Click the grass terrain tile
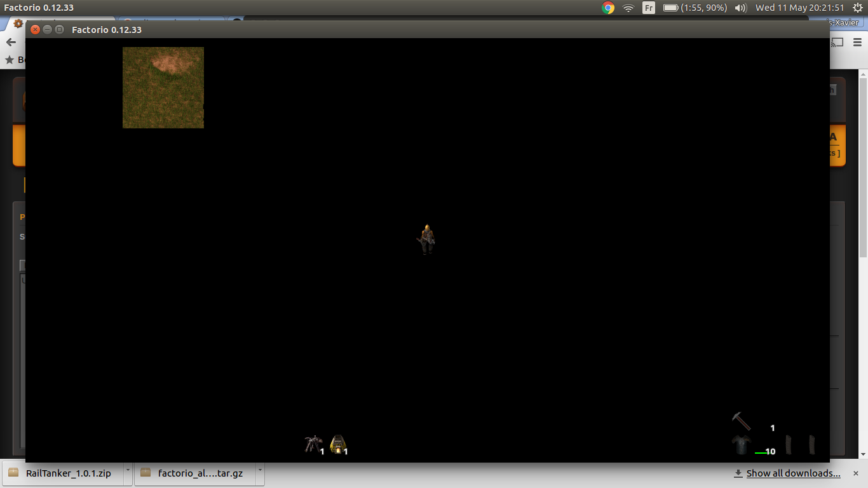868x488 pixels. (163, 95)
